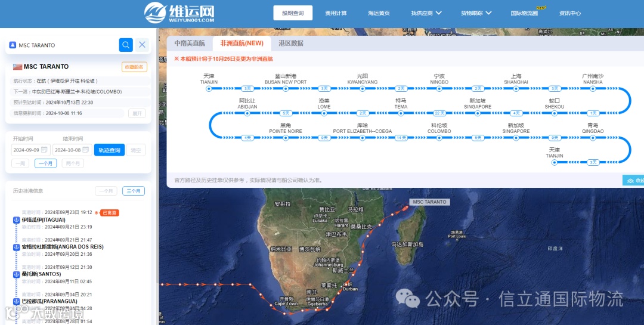644x325 pixels.
Task: Select 三个月 in port call history
Action: click(134, 191)
